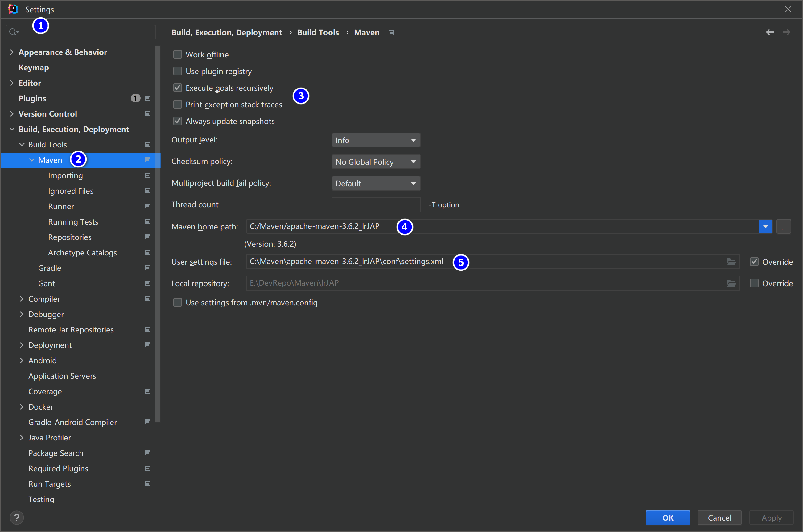The image size is (803, 532).
Task: Click project-level icon next to Maven breadcrumb
Action: pyautogui.click(x=391, y=33)
